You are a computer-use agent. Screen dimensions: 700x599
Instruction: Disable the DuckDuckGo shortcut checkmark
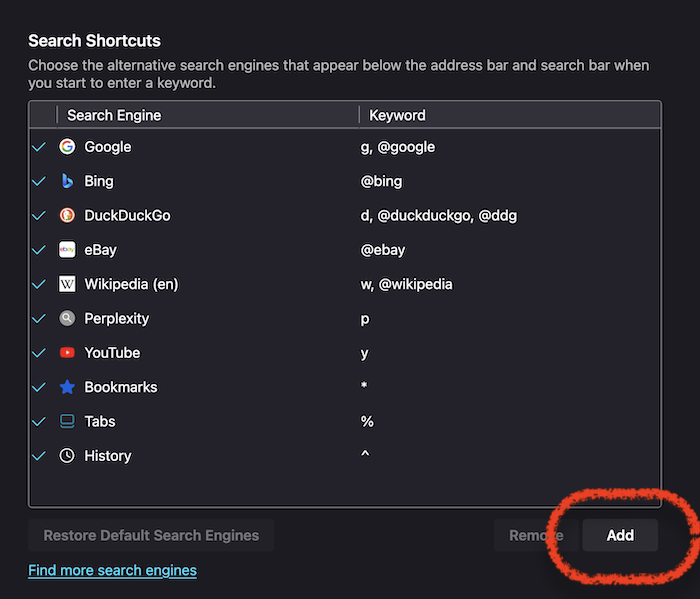pyautogui.click(x=39, y=215)
